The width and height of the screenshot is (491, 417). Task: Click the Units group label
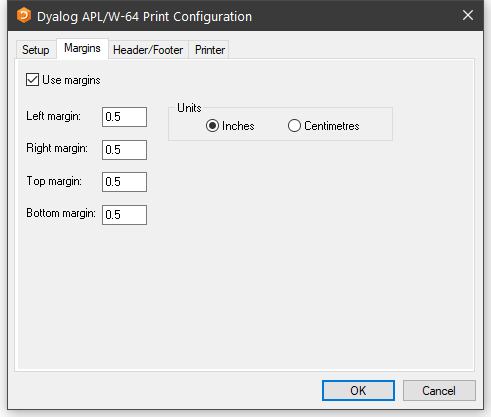click(189, 108)
